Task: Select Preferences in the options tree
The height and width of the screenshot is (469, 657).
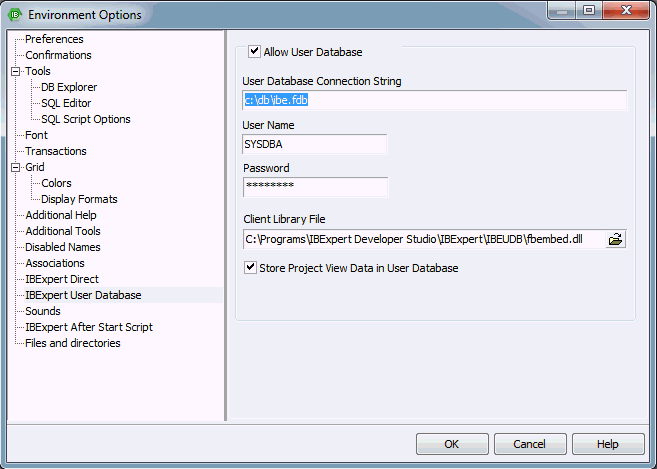Action: click(54, 39)
